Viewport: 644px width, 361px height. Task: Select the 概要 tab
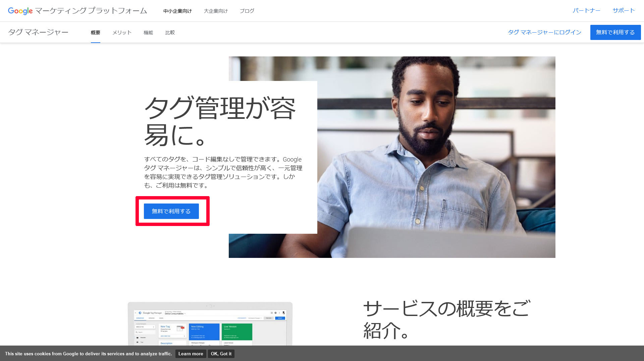[96, 33]
